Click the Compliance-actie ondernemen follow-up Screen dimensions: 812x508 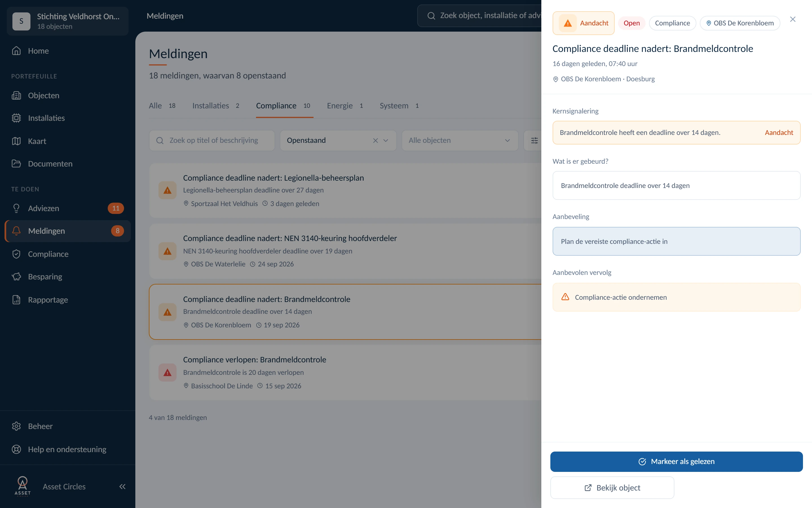click(x=676, y=297)
